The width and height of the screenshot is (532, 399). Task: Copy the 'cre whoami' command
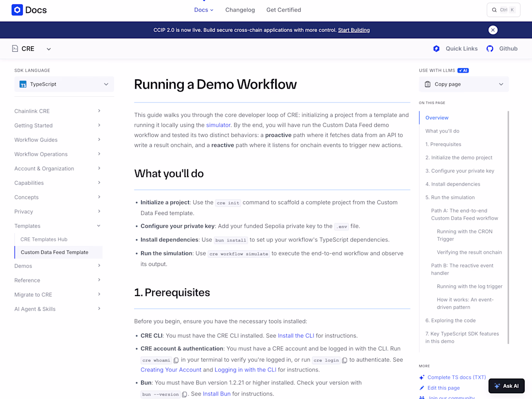[176, 360]
